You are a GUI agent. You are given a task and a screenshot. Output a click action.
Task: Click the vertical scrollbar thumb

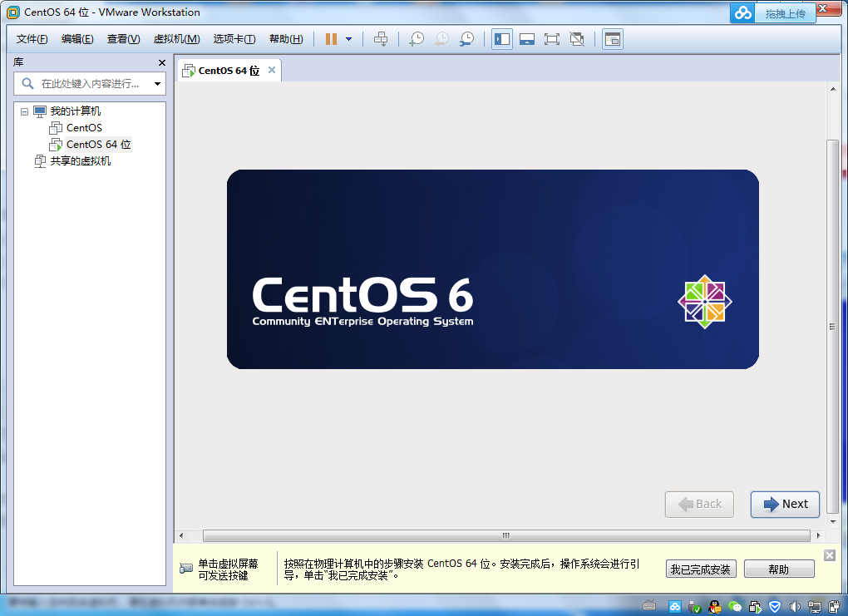click(832, 326)
